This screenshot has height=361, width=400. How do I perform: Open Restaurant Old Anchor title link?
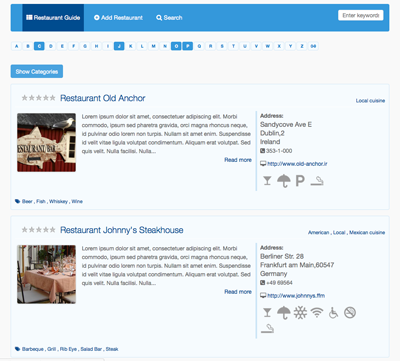point(103,98)
